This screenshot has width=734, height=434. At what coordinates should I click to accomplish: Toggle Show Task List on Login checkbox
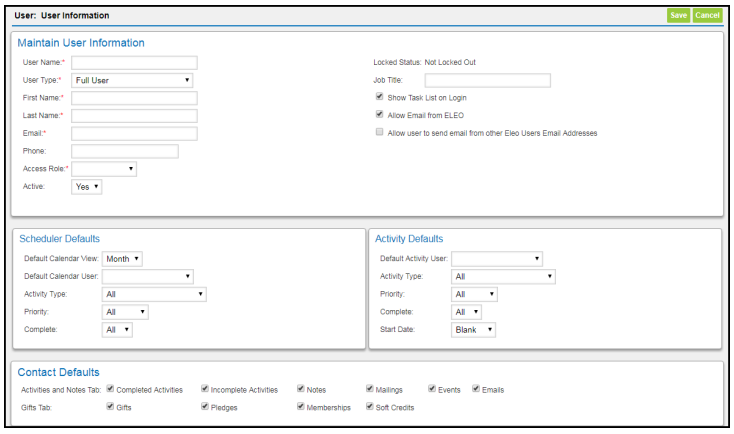coord(380,96)
